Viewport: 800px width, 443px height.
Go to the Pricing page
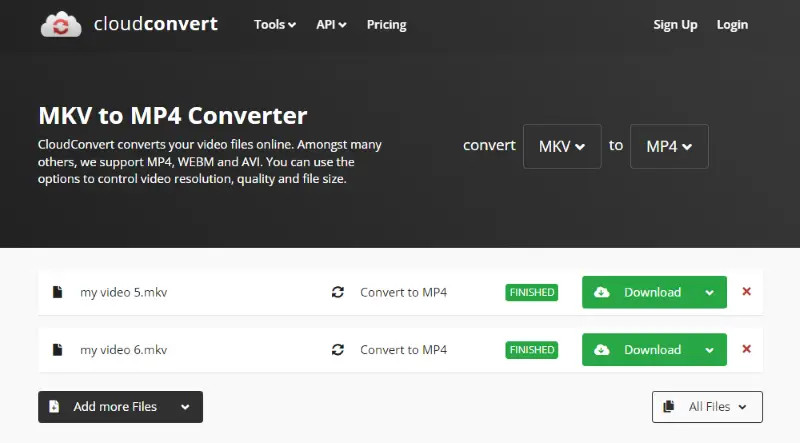pos(386,24)
